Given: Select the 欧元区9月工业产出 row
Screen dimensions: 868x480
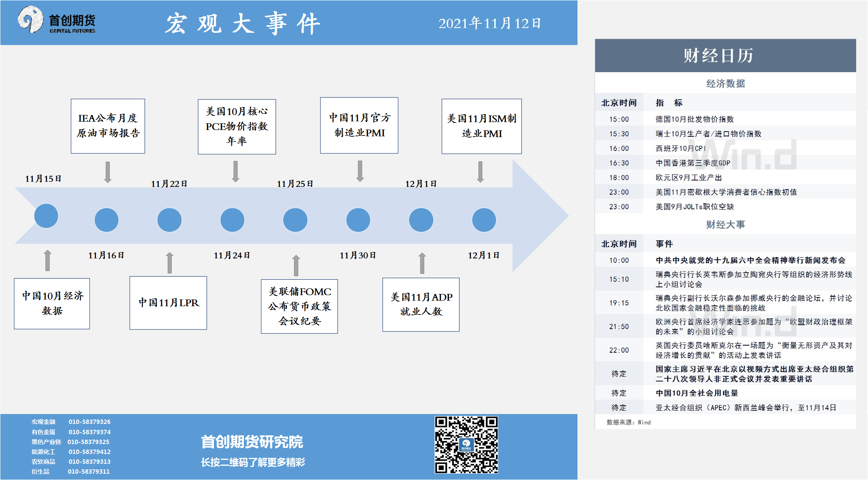Looking at the screenshot, I should pyautogui.click(x=726, y=177).
